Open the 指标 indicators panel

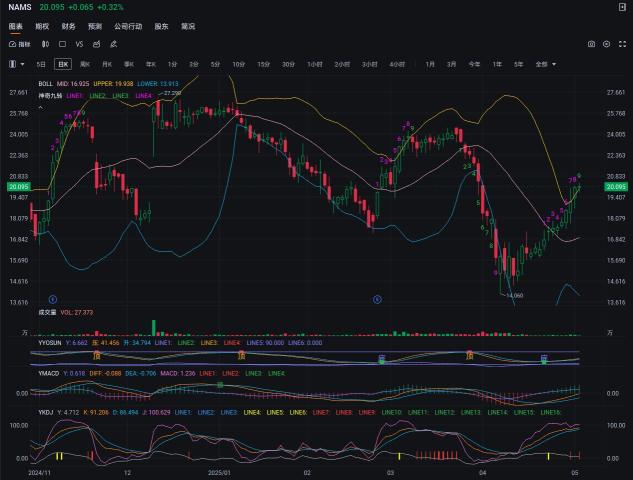pos(20,44)
